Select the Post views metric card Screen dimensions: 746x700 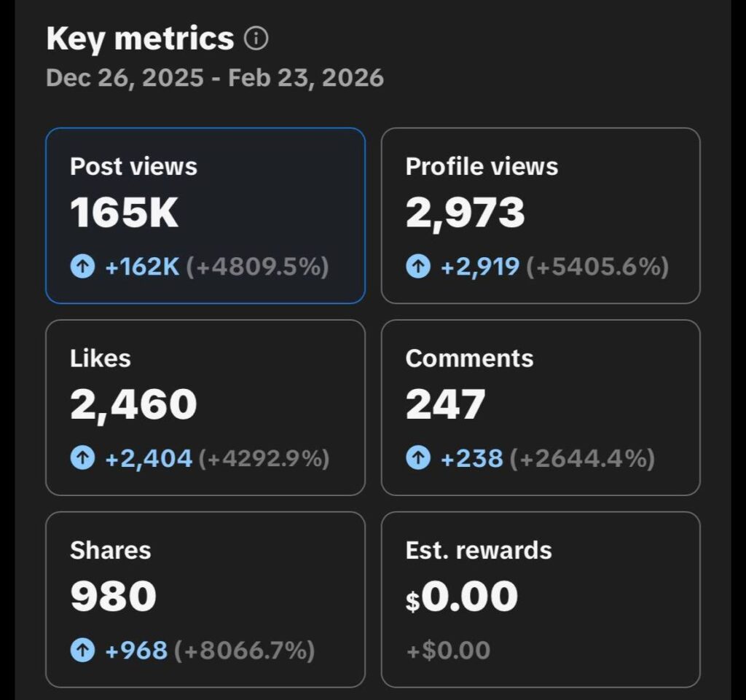coord(205,216)
